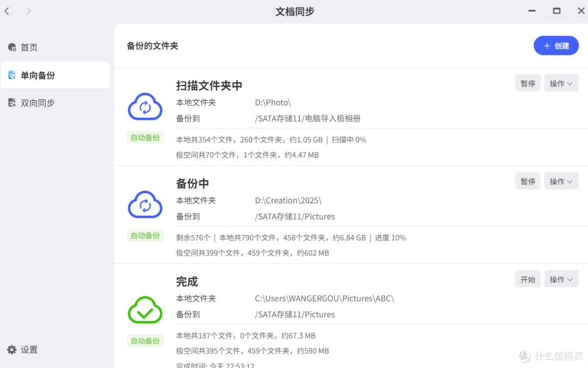Image resolution: width=588 pixels, height=368 pixels.
Task: Go back with the left arrow icon
Action: click(7, 11)
